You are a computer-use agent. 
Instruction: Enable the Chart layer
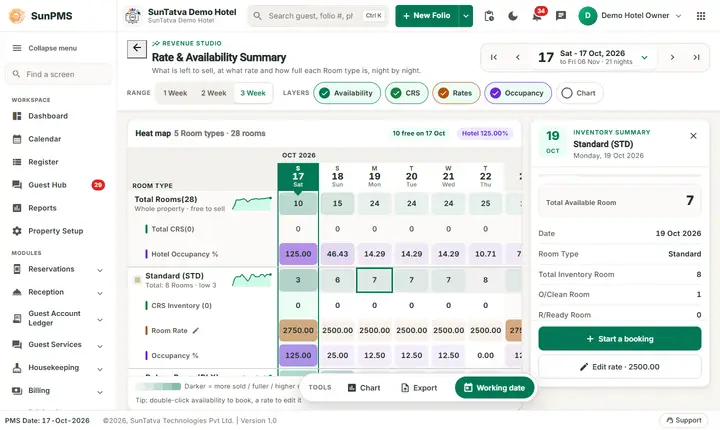click(579, 93)
